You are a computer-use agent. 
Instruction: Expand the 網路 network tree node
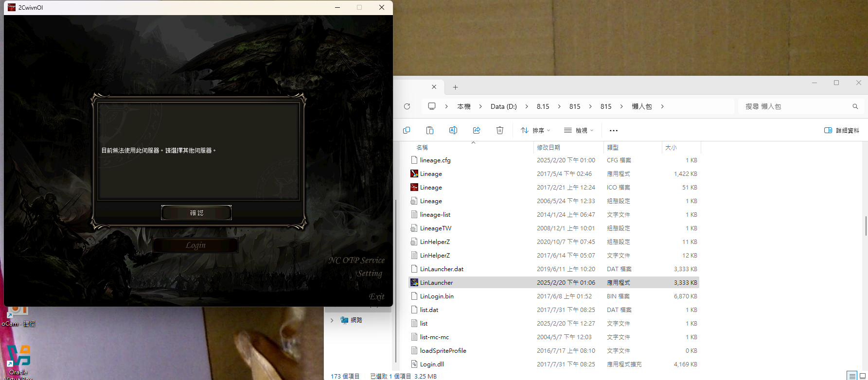pos(332,320)
